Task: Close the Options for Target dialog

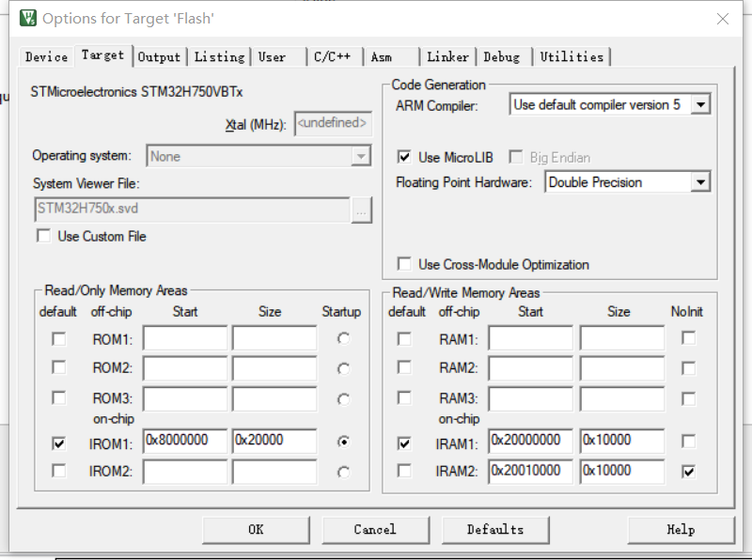Action: (722, 19)
